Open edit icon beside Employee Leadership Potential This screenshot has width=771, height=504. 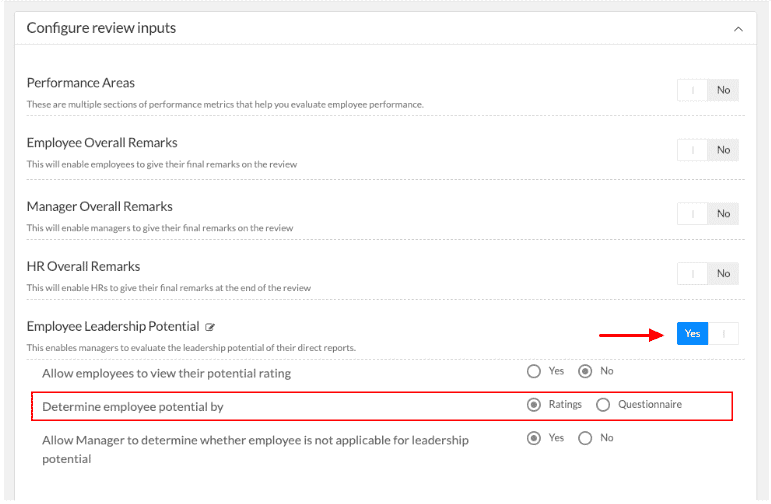click(x=210, y=327)
